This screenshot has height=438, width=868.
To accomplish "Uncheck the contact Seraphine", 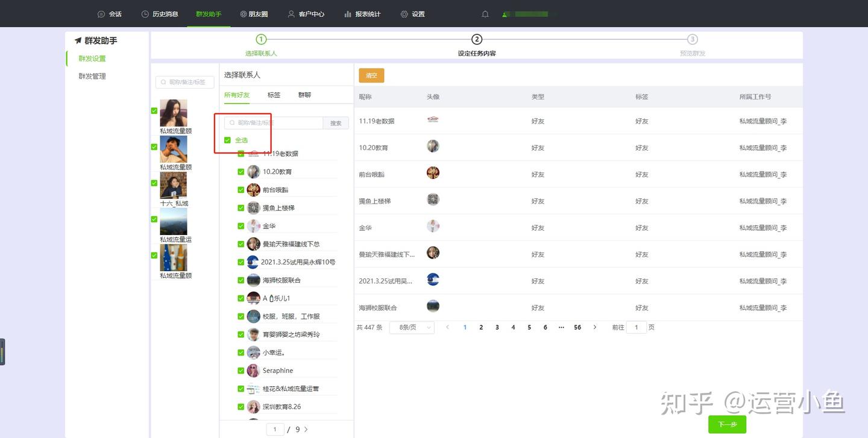I will (241, 370).
